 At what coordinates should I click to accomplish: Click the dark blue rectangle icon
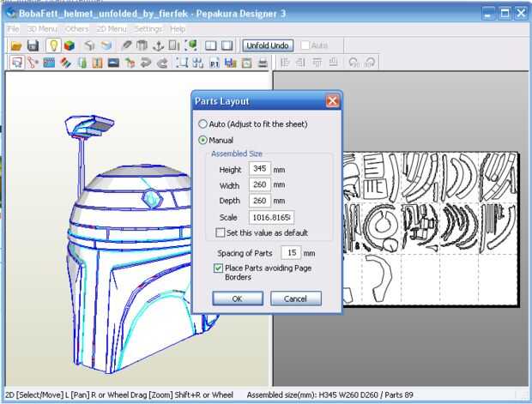[113, 63]
